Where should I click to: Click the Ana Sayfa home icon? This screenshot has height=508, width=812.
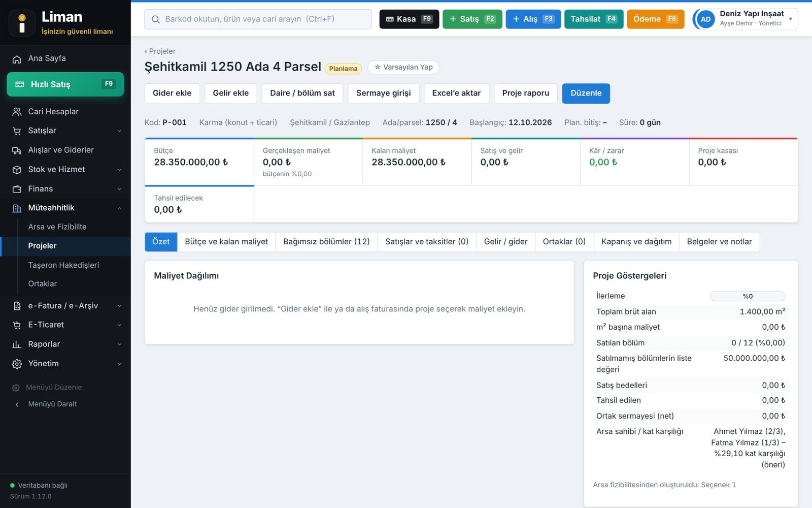point(17,59)
